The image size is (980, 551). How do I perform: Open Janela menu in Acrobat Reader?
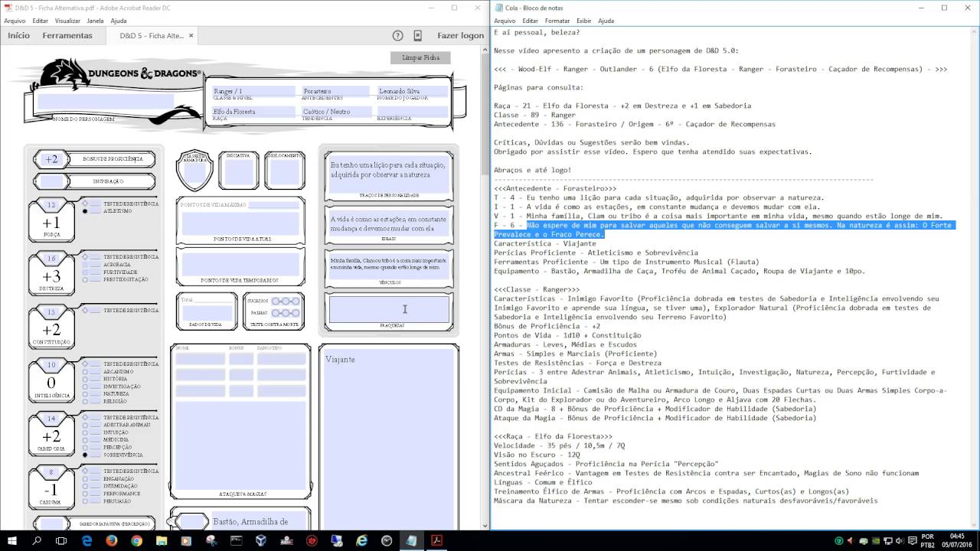click(x=95, y=21)
